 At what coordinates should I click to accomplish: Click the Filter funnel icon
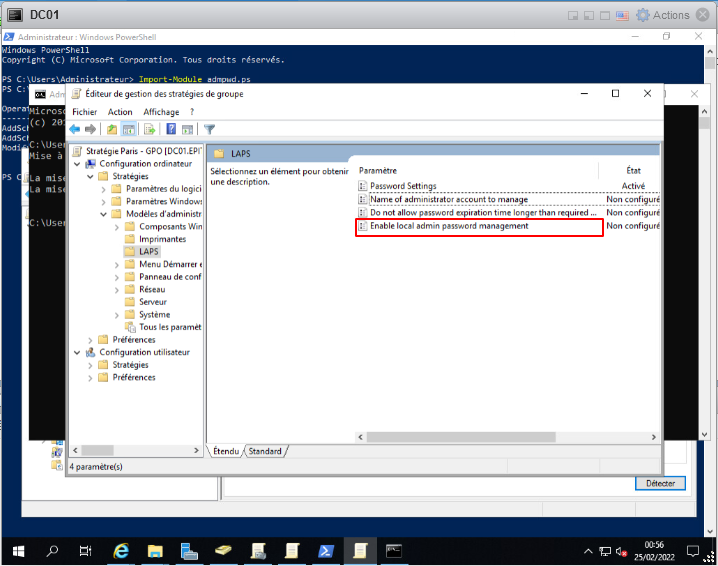point(210,129)
